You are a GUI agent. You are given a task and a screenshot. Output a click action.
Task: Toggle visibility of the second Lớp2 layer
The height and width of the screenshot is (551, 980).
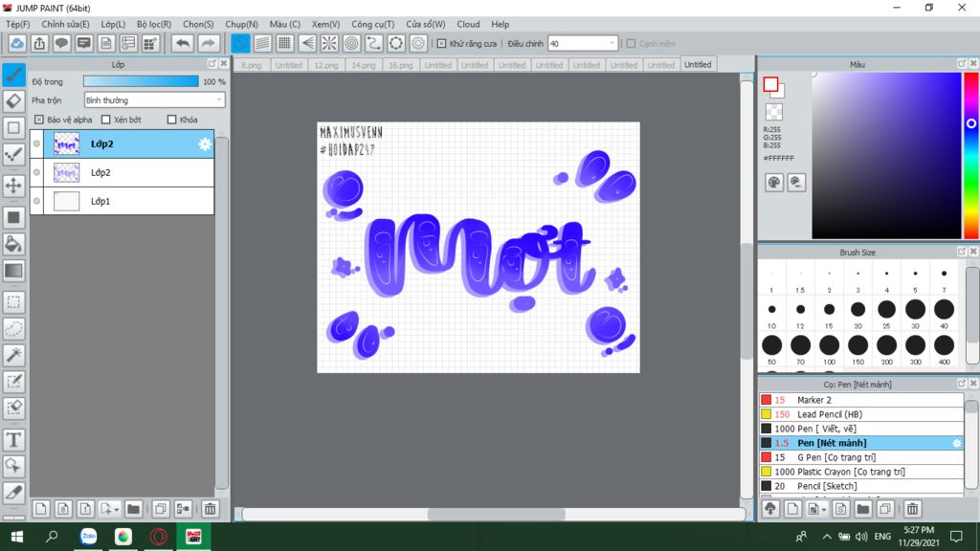[37, 172]
